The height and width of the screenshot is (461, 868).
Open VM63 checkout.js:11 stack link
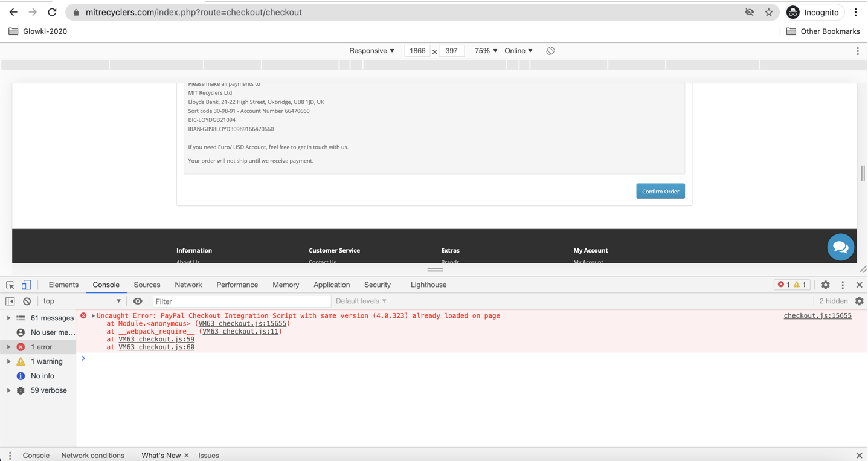pos(240,331)
